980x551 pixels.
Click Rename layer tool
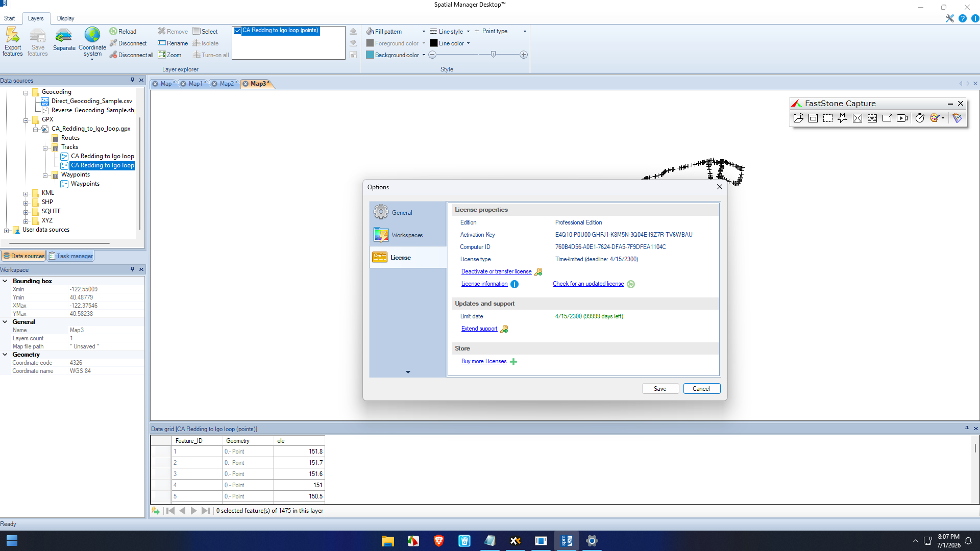pos(173,43)
